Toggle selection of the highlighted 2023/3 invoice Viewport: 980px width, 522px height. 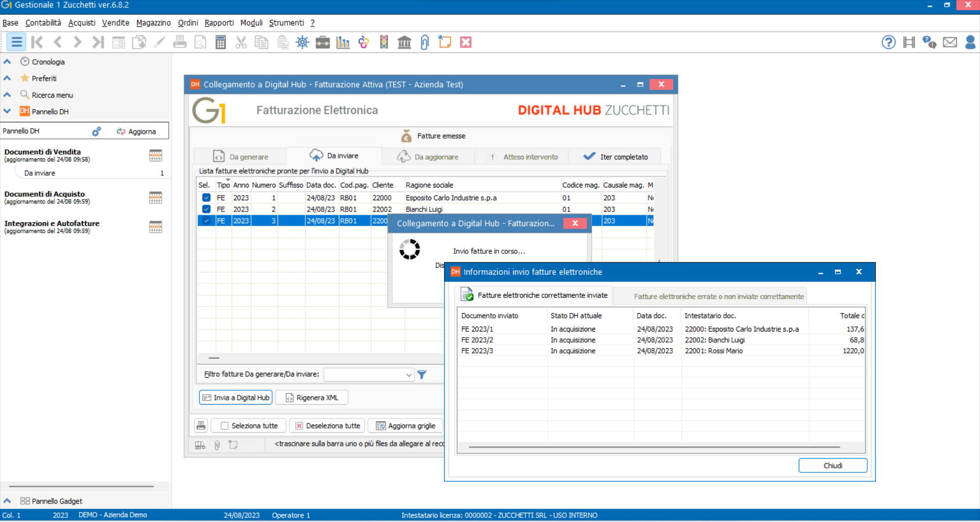[x=206, y=220]
